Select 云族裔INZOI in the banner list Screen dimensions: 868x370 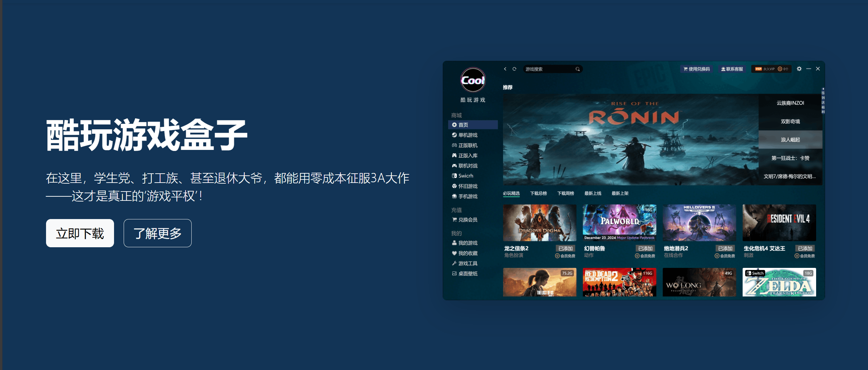(x=790, y=103)
